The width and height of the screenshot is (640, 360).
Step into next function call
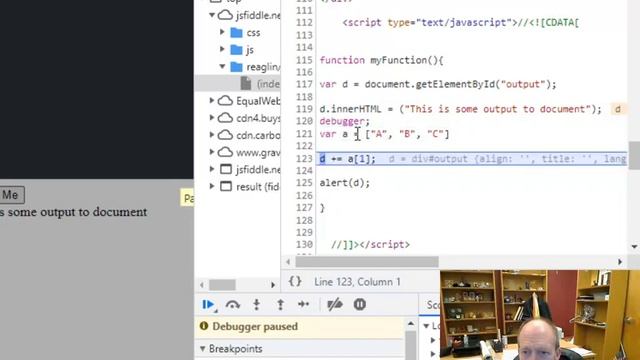(x=256, y=304)
